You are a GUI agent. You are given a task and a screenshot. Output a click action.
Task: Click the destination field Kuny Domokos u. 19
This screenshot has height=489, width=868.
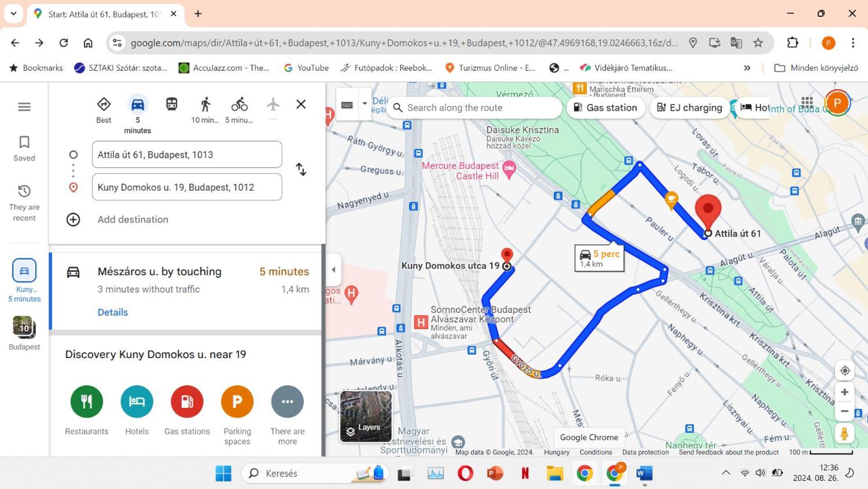(187, 187)
